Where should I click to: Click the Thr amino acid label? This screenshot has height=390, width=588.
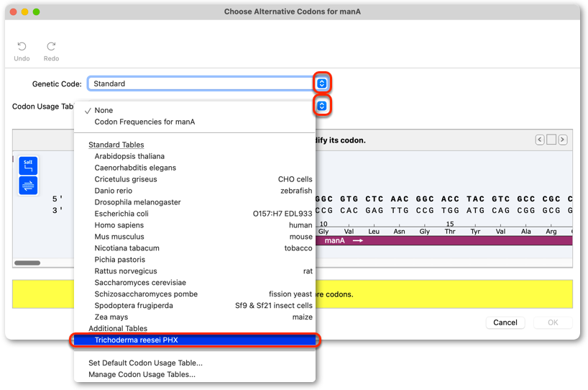(x=450, y=232)
